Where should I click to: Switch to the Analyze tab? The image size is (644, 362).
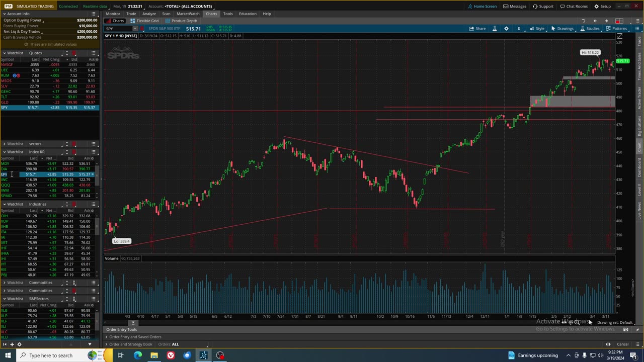149,14
